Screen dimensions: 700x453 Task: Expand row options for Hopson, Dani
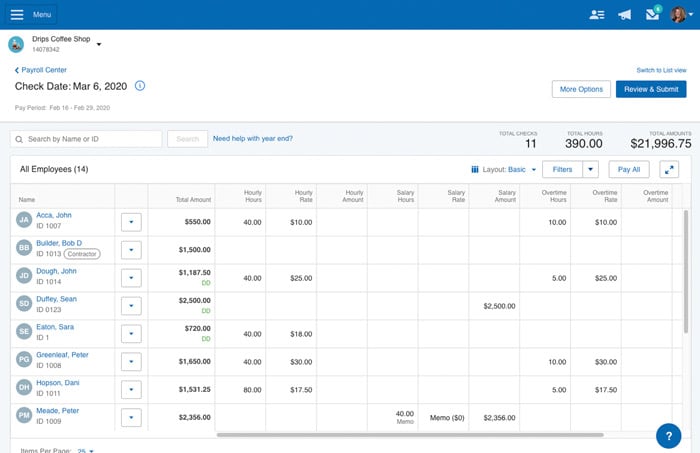tap(131, 390)
